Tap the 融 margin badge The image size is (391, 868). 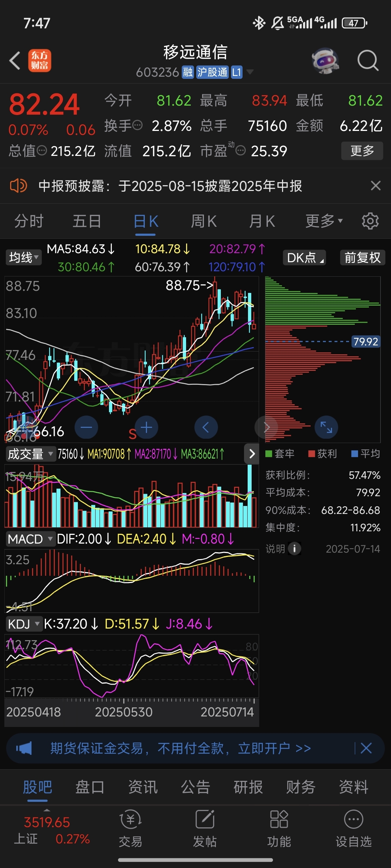click(x=188, y=72)
